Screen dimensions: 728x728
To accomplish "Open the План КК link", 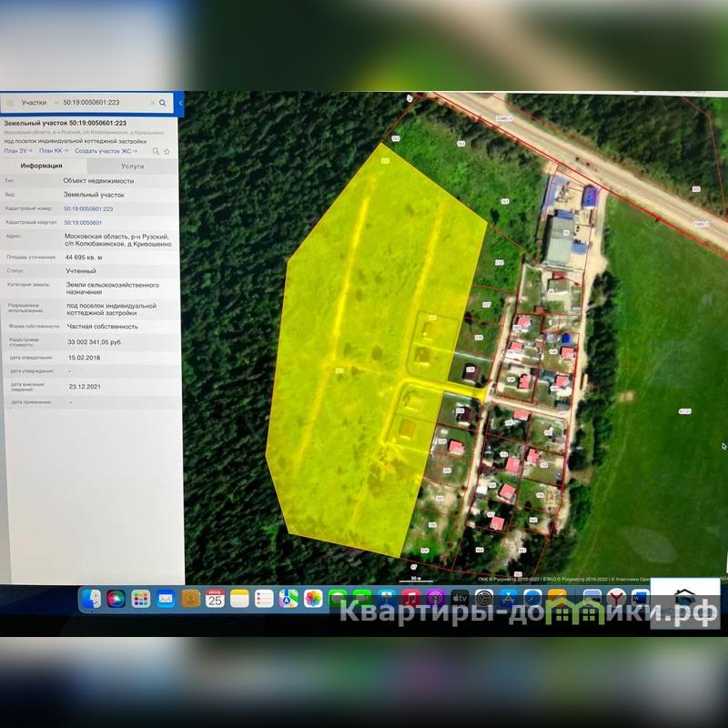I will (x=53, y=151).
